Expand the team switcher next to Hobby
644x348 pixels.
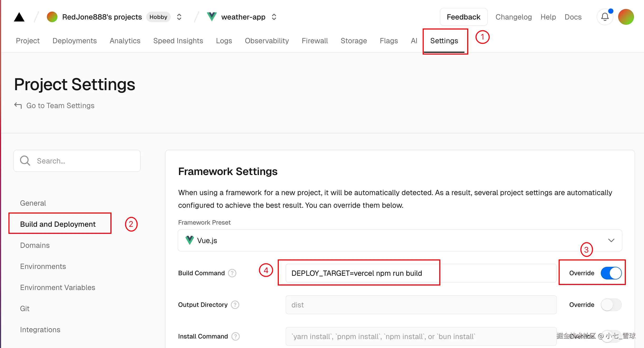(179, 17)
